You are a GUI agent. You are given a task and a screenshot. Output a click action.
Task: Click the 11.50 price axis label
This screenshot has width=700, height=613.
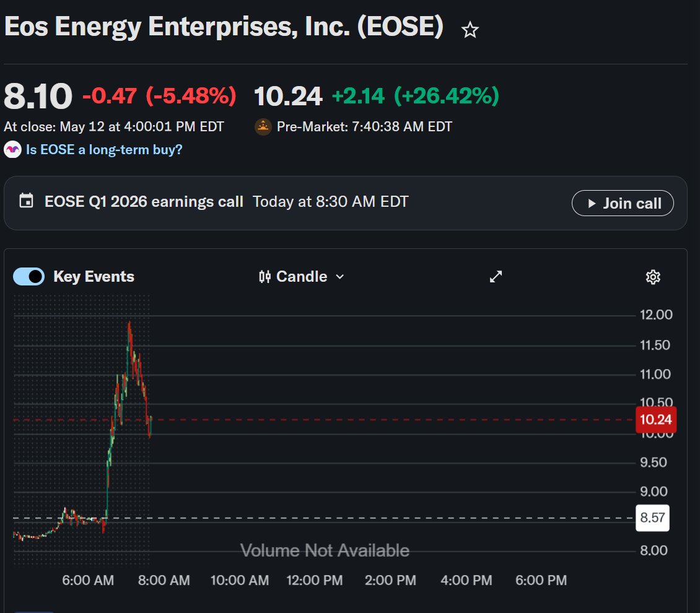coord(655,345)
